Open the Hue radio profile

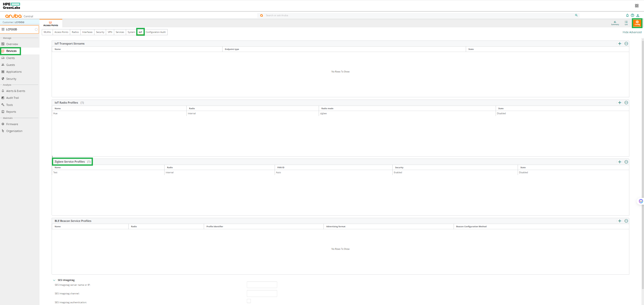click(x=55, y=113)
